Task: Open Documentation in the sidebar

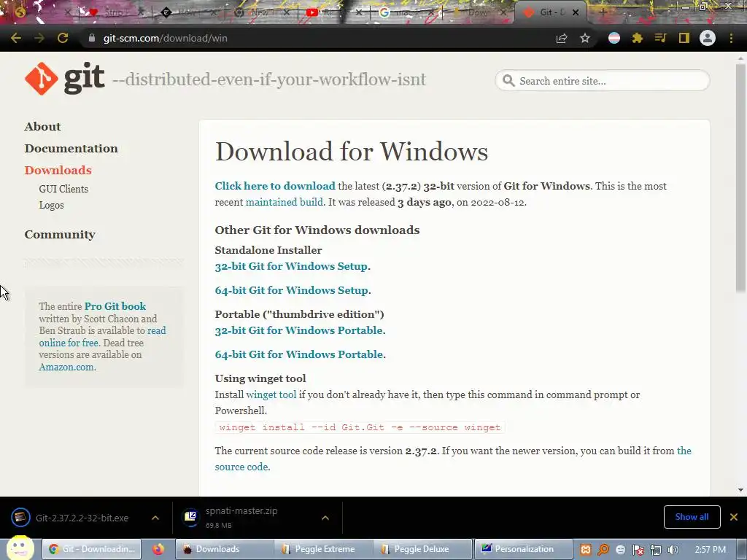Action: pyautogui.click(x=71, y=148)
